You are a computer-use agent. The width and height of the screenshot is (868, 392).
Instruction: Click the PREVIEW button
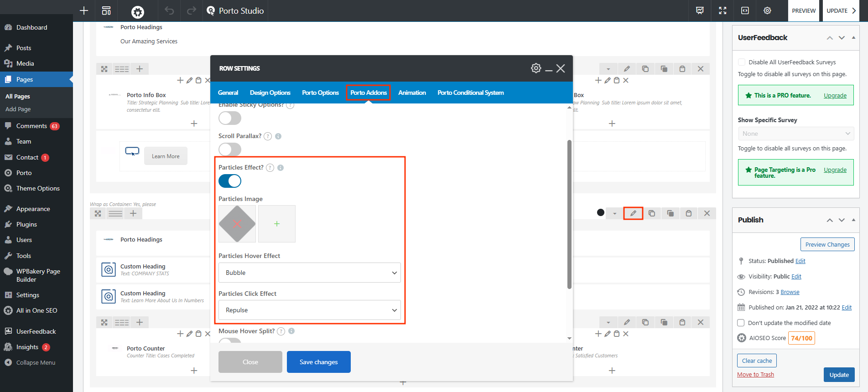point(804,10)
